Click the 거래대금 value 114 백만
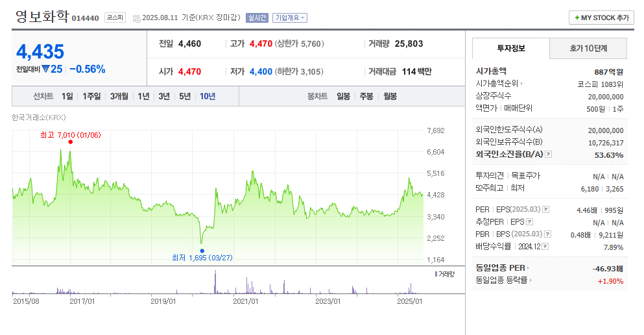 coord(416,71)
